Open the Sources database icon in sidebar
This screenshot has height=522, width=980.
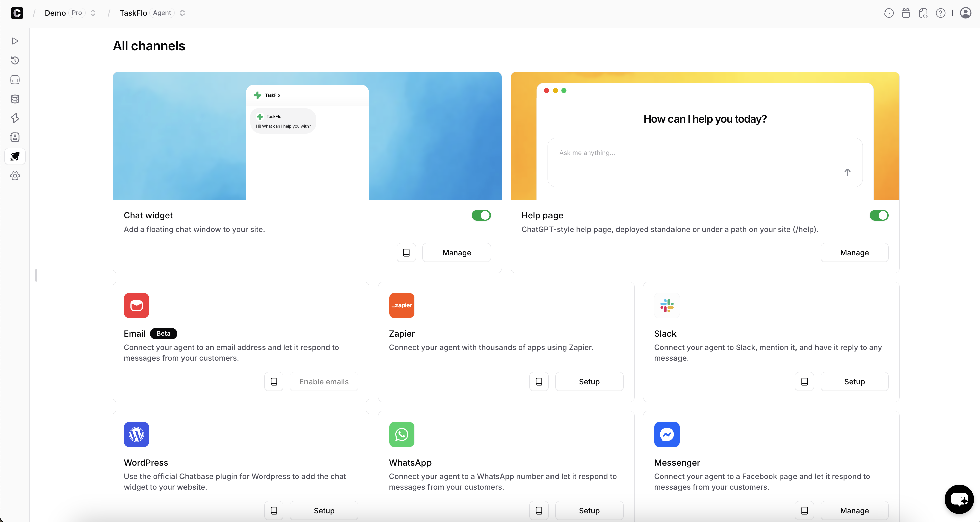[x=15, y=99]
